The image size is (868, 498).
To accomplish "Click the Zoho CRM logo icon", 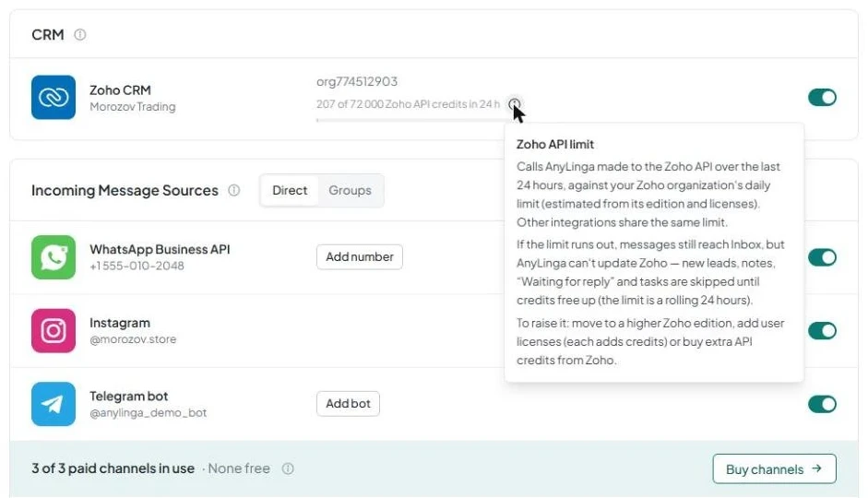I will (x=54, y=98).
